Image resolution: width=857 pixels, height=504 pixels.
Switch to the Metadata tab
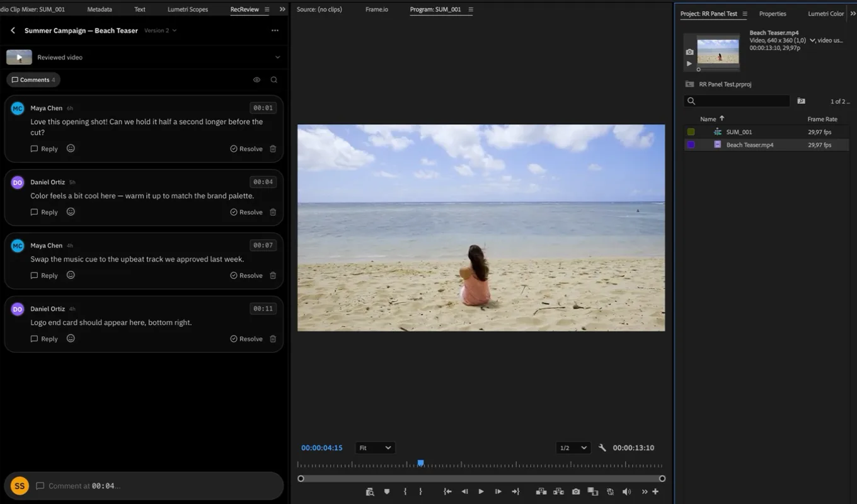click(100, 9)
